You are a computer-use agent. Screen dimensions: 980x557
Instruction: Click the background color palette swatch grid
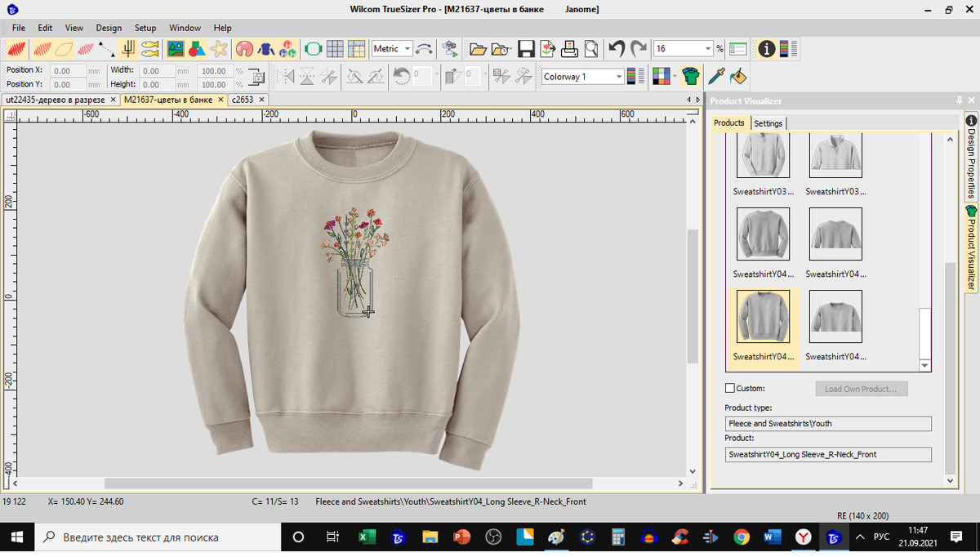pos(661,76)
